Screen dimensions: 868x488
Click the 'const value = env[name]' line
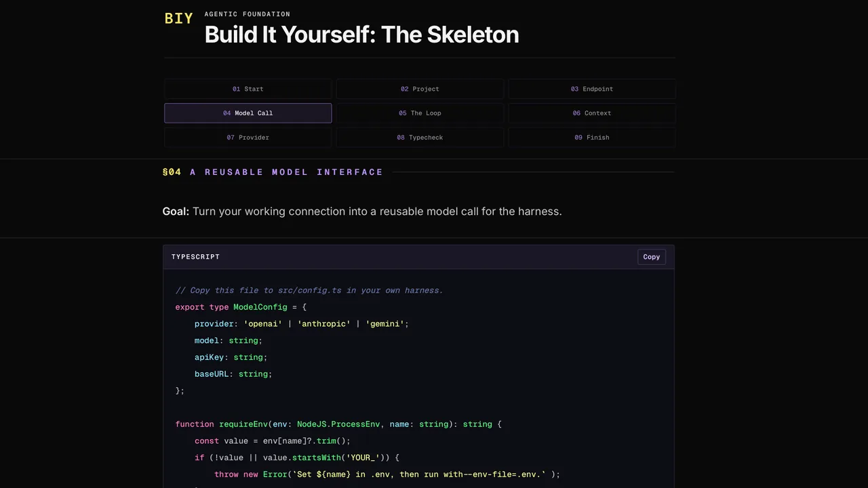(273, 441)
